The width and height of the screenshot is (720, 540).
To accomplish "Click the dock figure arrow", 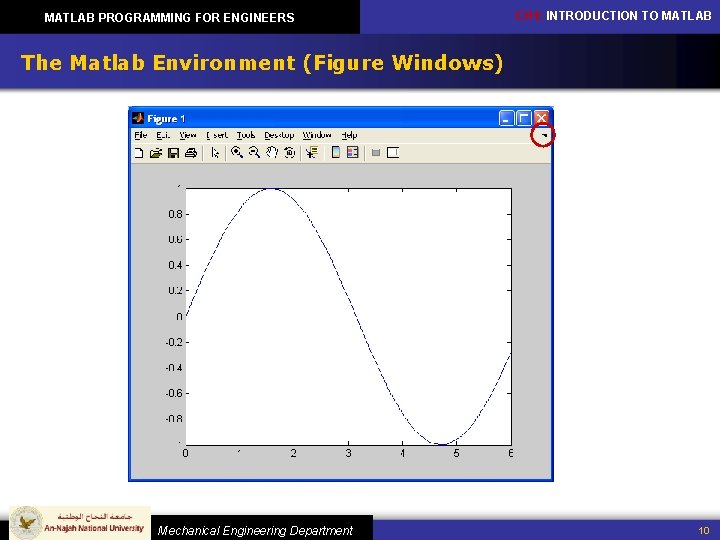I will [x=544, y=135].
